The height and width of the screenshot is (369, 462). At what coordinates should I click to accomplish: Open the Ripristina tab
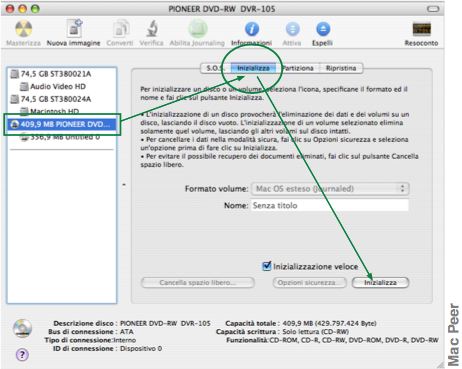[341, 68]
